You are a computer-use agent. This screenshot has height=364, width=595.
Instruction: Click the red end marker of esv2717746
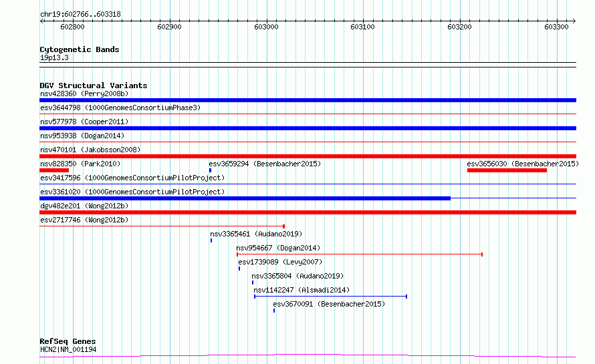284,226
